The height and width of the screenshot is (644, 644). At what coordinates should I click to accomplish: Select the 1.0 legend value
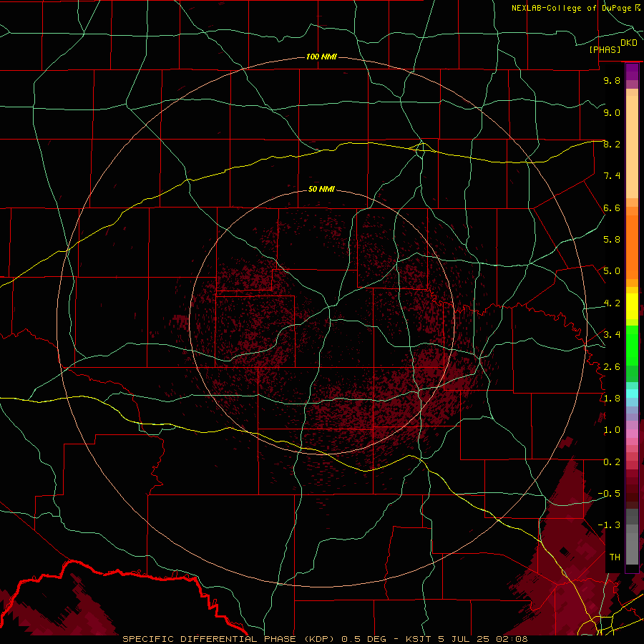click(x=612, y=430)
